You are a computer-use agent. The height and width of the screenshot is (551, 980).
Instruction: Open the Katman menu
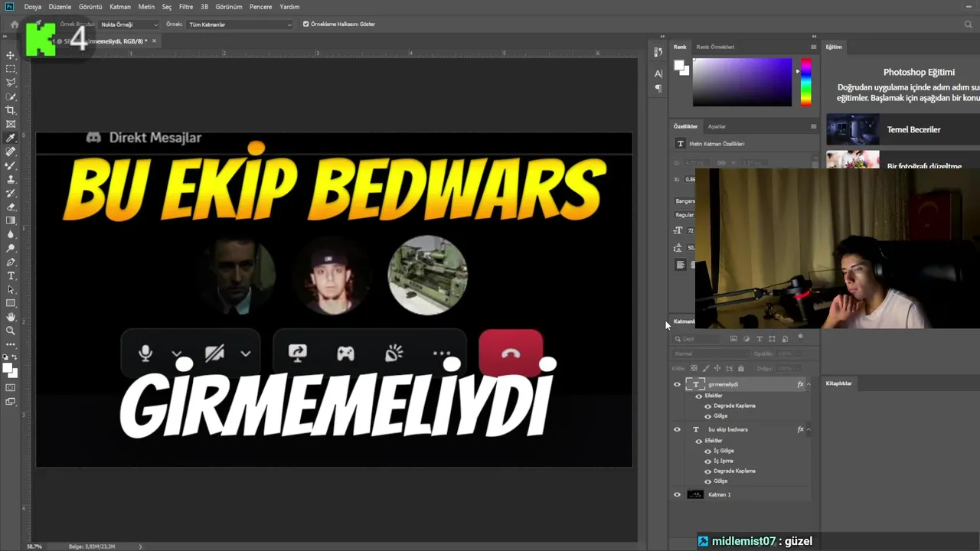coord(120,7)
